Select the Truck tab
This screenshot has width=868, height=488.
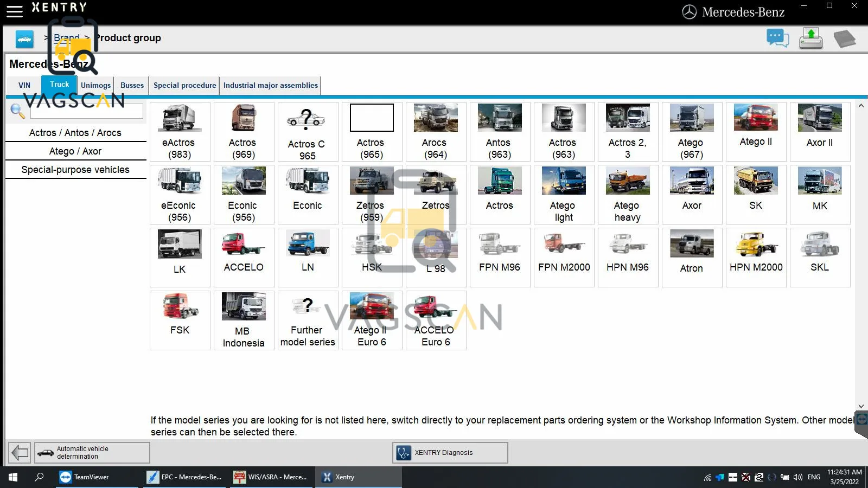coord(59,85)
